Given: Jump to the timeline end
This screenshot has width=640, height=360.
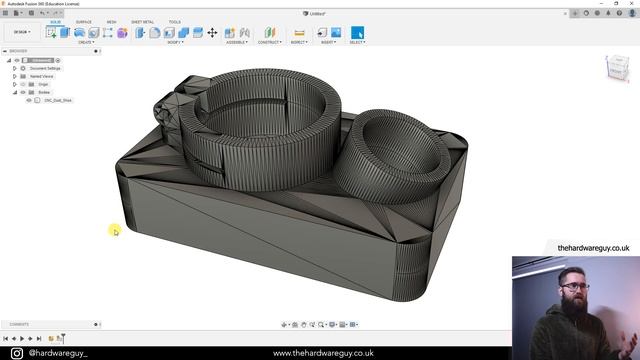Looking at the screenshot, I should pos(39,338).
